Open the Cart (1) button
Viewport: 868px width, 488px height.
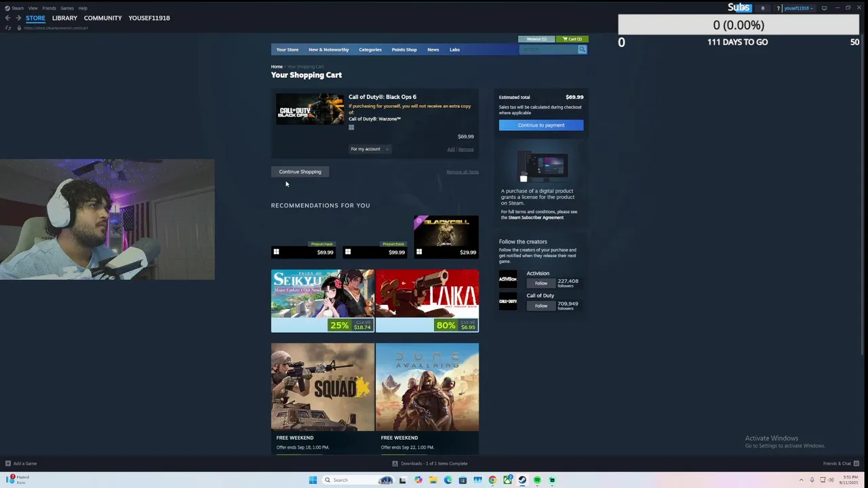click(573, 39)
